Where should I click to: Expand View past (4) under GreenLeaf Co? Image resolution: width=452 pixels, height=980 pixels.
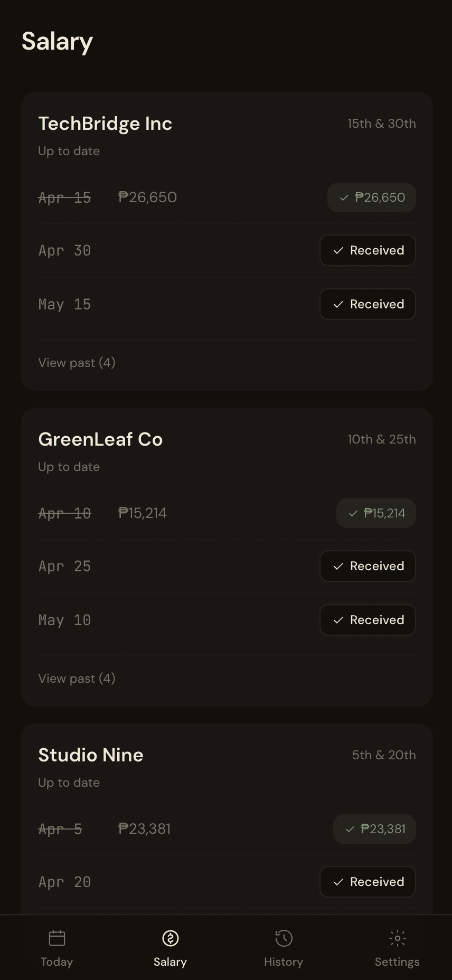tap(77, 679)
